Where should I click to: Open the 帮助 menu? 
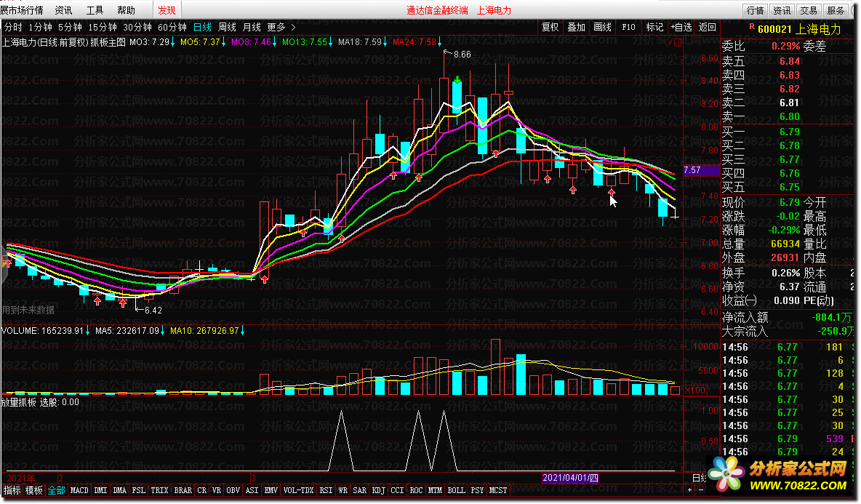coord(127,10)
